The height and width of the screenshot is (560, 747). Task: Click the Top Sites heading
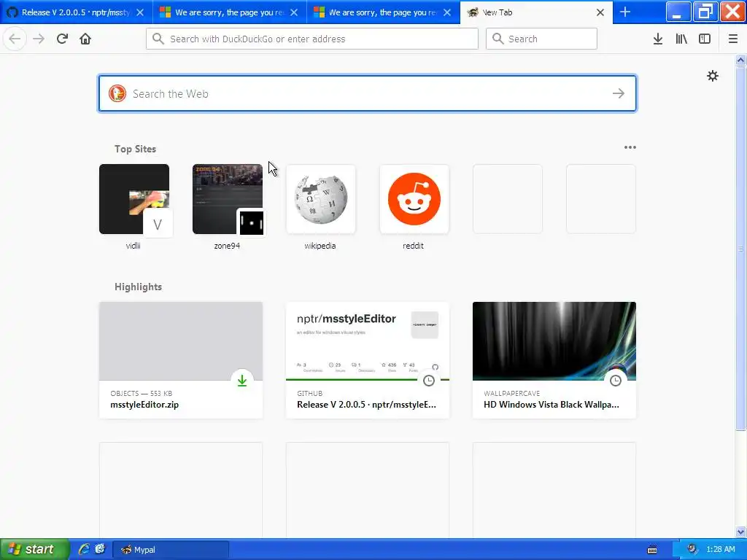pos(135,149)
